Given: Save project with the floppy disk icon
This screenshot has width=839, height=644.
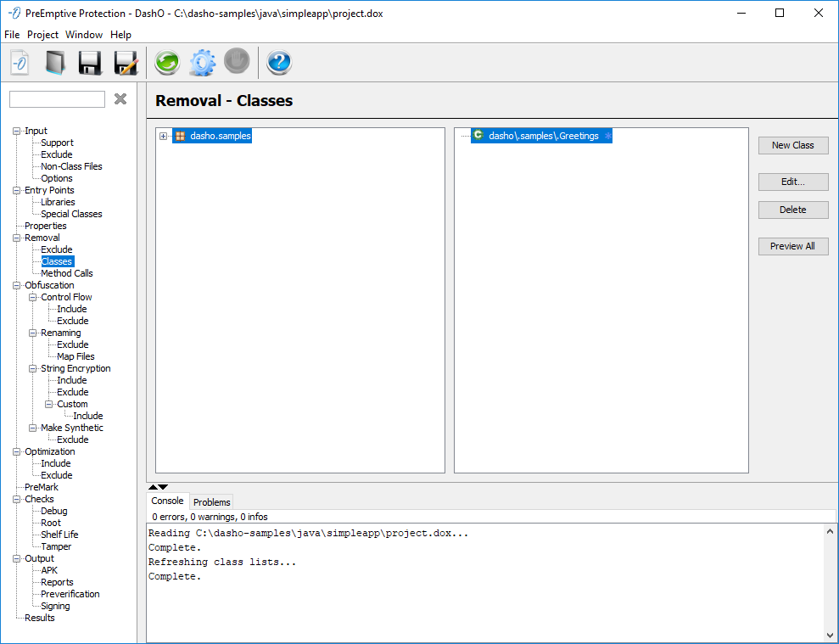Looking at the screenshot, I should point(90,63).
